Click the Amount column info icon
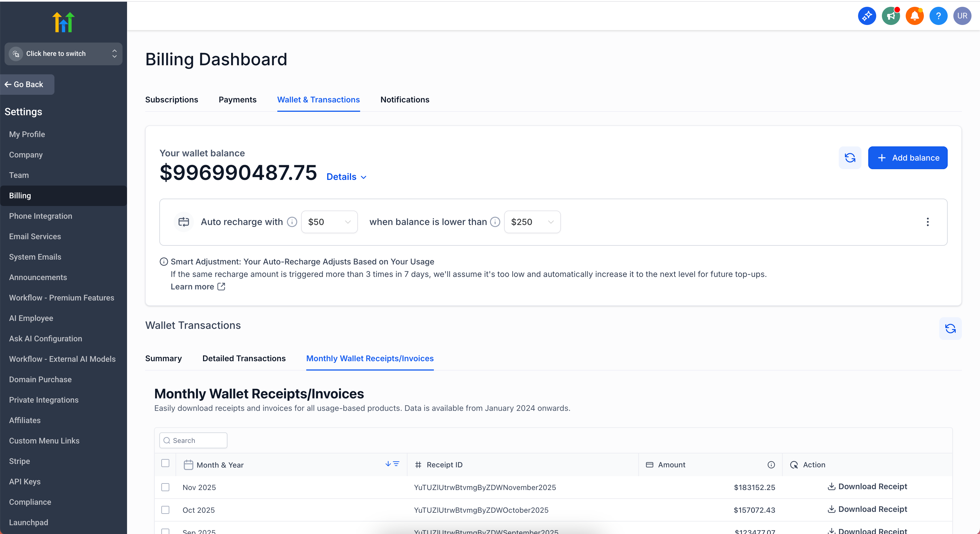980x534 pixels. pos(771,465)
